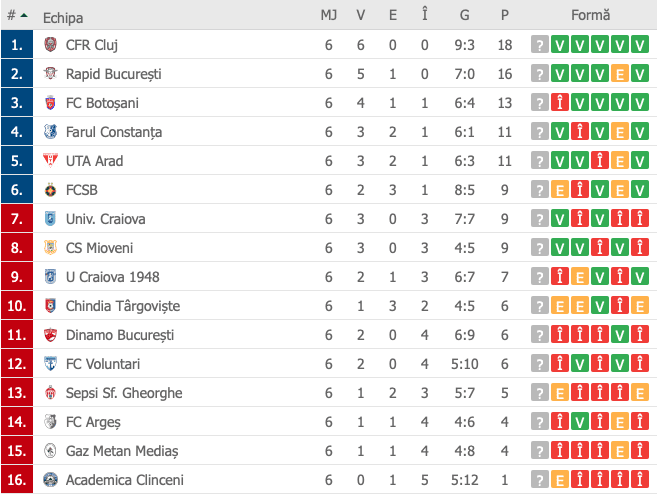Click CFR Cluj's gray upcoming match question mark
The width and height of the screenshot is (657, 495).
[x=540, y=45]
